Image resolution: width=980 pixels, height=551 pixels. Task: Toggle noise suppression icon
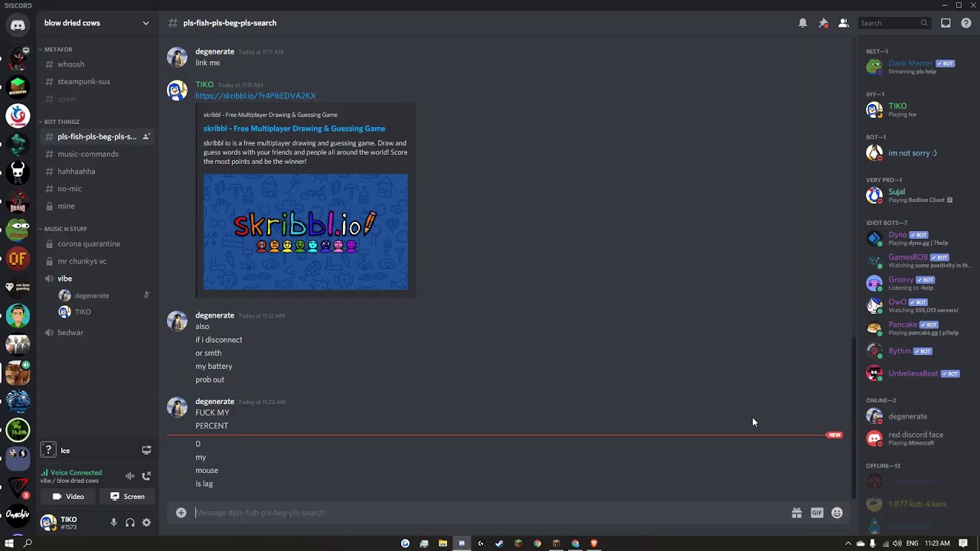tap(129, 476)
